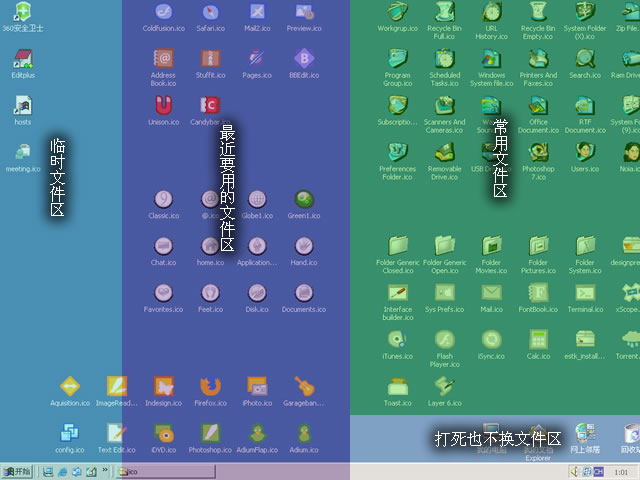Select the Scheduled Tasks.ico icon
Screen dimensions: 640x480
[444, 60]
